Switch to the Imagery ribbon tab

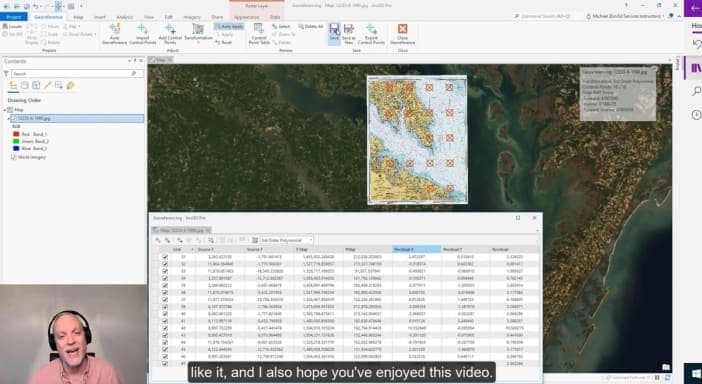pyautogui.click(x=192, y=17)
